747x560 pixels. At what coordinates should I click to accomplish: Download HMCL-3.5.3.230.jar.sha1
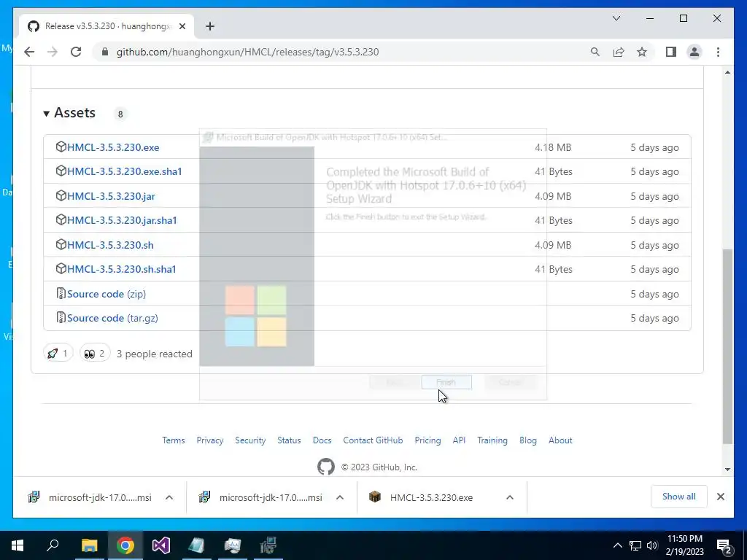(122, 220)
